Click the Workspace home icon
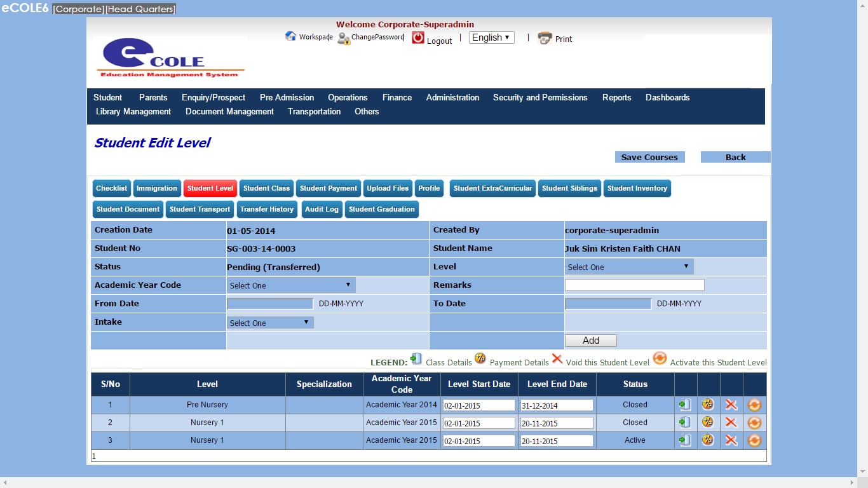The height and width of the screenshot is (488, 868). 291,36
